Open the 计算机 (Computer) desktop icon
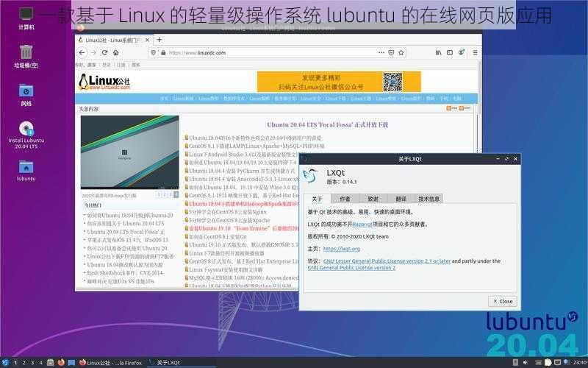 tap(26, 18)
